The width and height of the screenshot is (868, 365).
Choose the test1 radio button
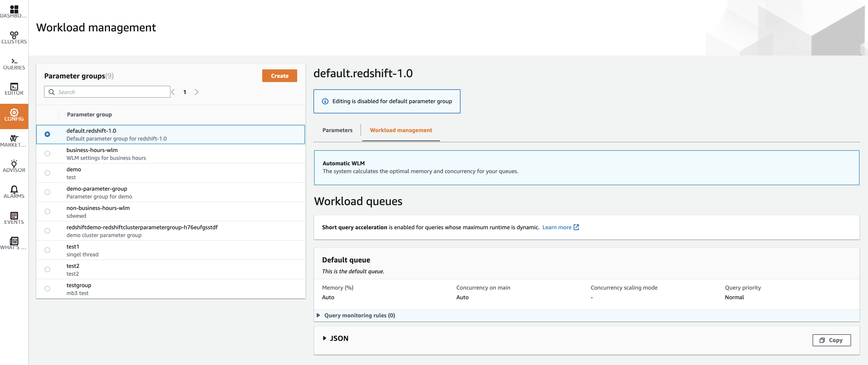[48, 250]
